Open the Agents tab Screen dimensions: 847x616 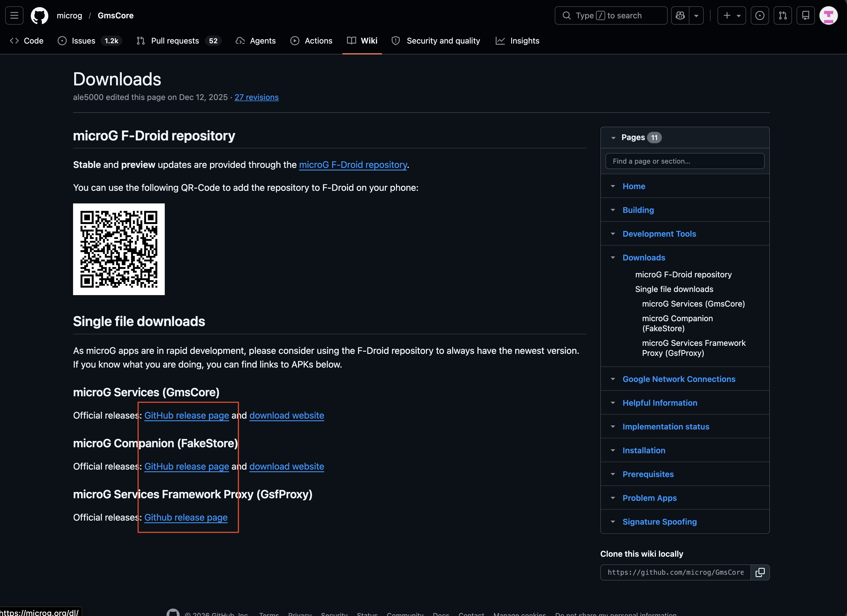tap(256, 41)
